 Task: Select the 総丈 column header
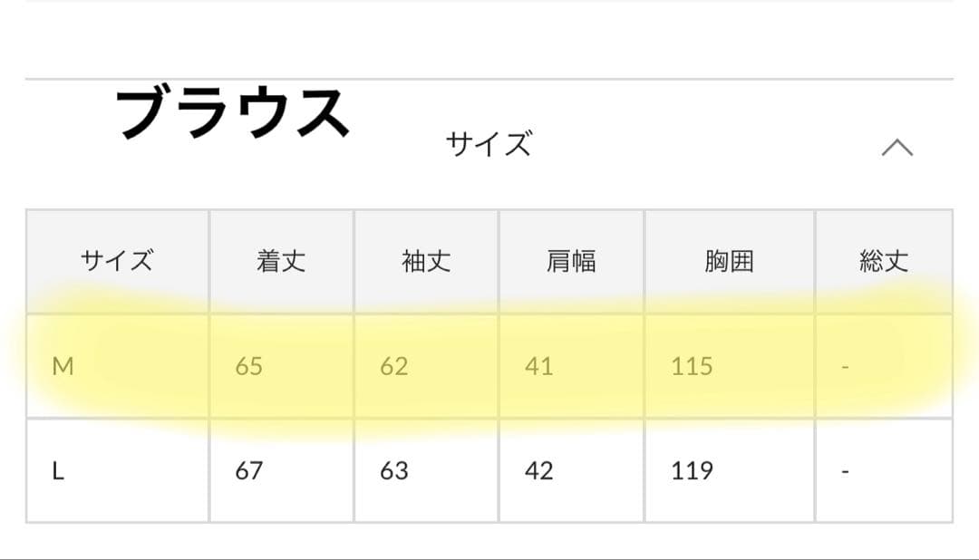pos(883,262)
